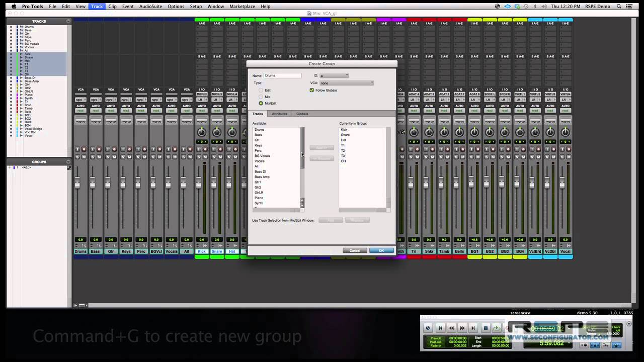Record-enable the Vocal track
This screenshot has width=644, height=362.
tap(569, 149)
